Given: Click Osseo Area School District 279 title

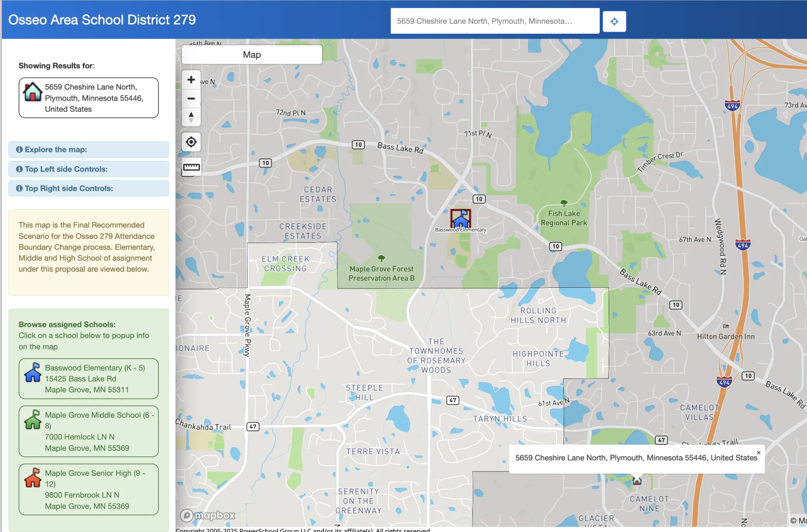Looking at the screenshot, I should pyautogui.click(x=102, y=20).
